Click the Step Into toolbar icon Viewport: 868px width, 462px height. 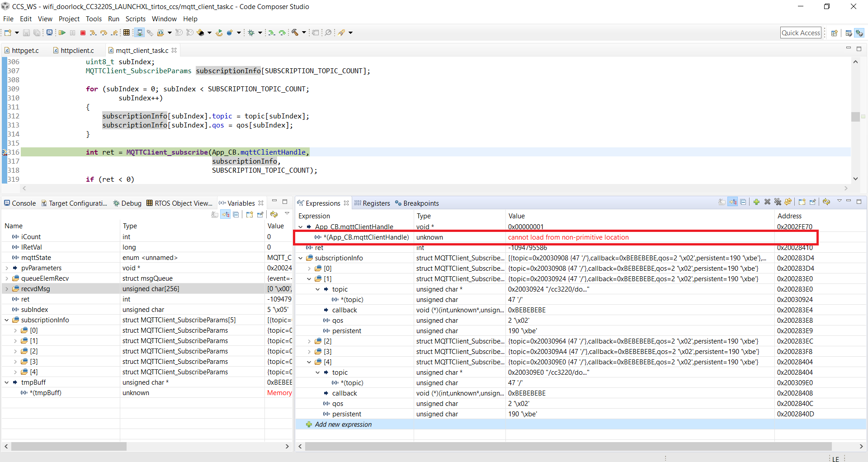point(93,33)
